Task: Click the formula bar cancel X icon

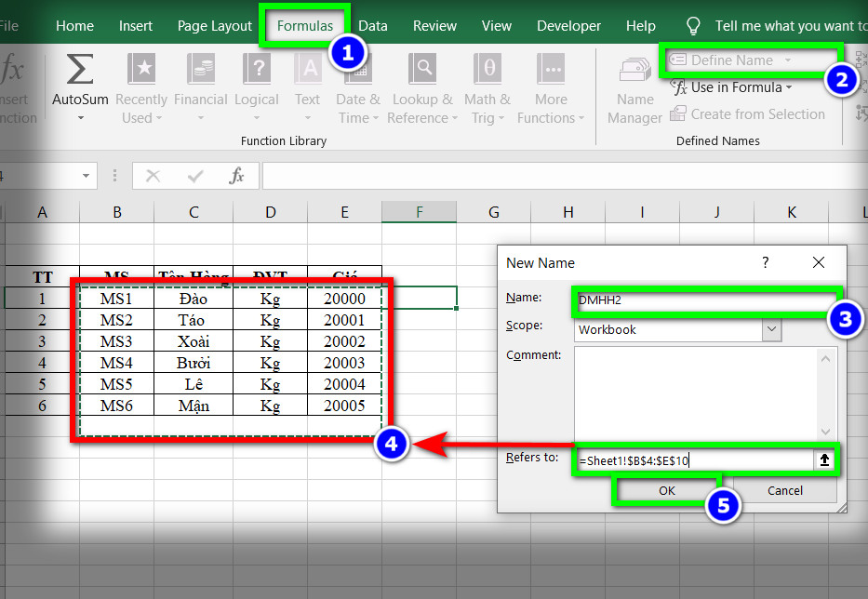Action: coord(153,176)
